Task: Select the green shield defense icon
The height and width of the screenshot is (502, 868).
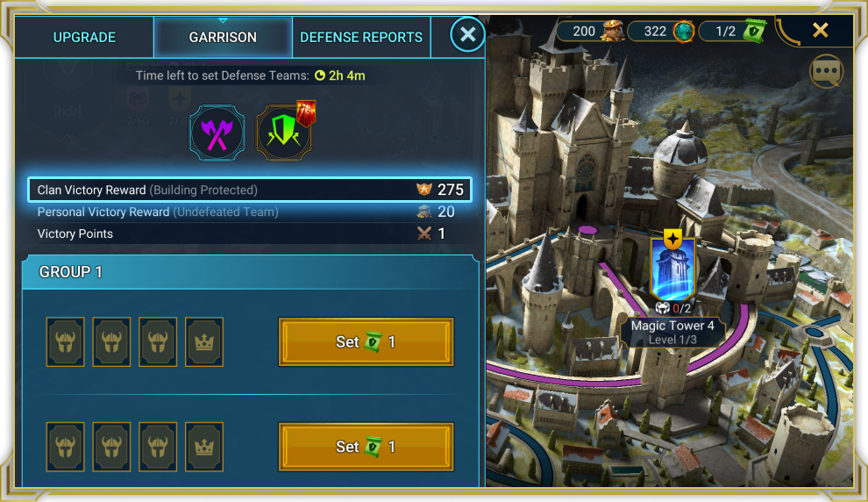Action: click(283, 133)
